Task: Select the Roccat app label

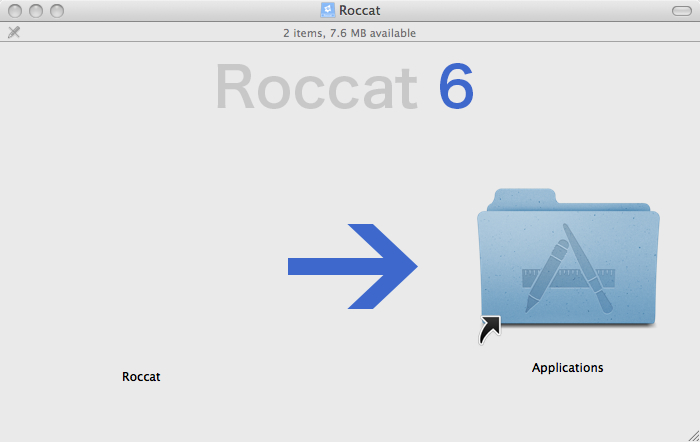Action: pos(141,377)
